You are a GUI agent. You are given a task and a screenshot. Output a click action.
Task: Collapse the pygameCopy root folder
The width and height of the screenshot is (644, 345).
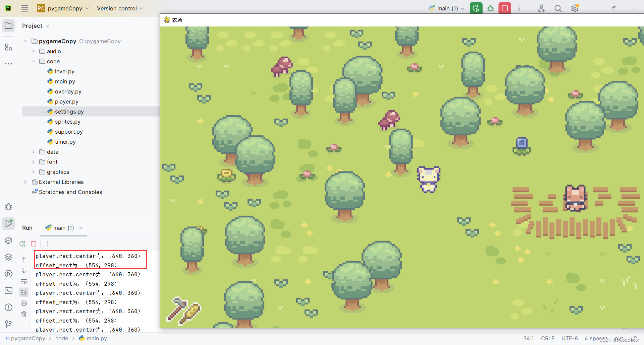(25, 41)
